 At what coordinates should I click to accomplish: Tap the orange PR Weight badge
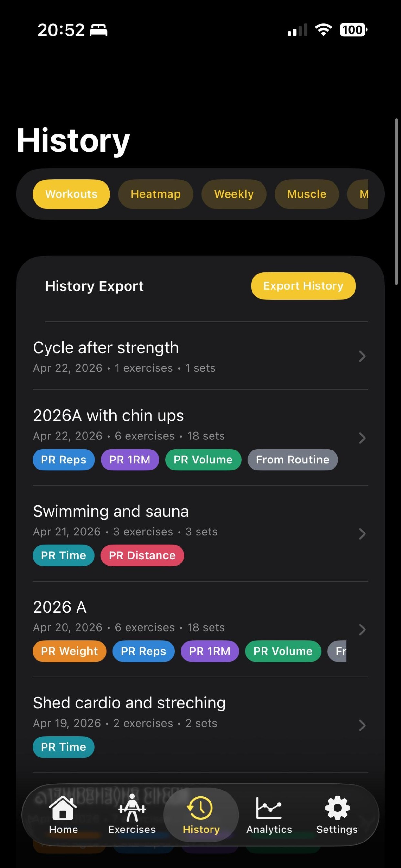click(69, 651)
